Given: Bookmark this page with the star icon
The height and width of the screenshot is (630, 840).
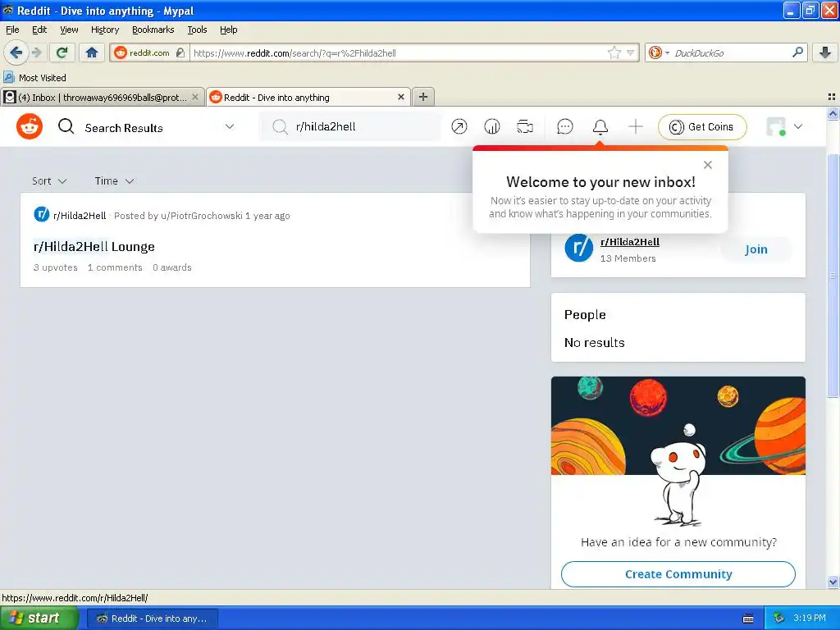Looking at the screenshot, I should pyautogui.click(x=614, y=52).
